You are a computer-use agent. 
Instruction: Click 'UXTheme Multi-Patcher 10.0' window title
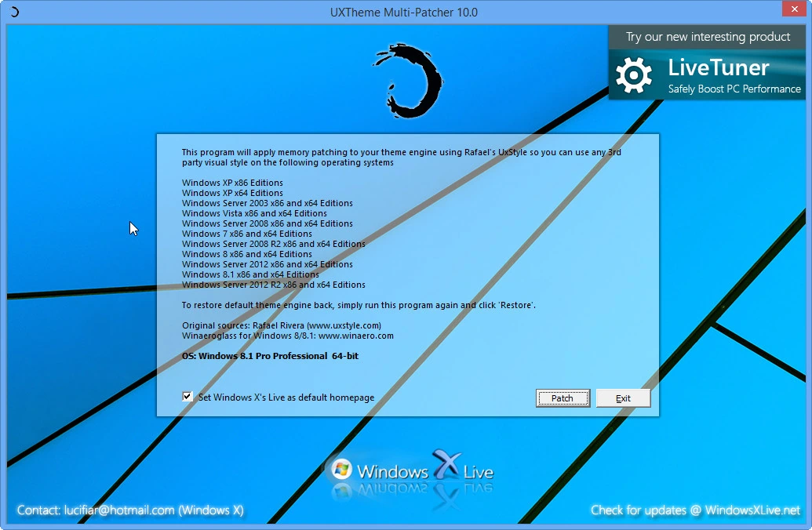[404, 12]
